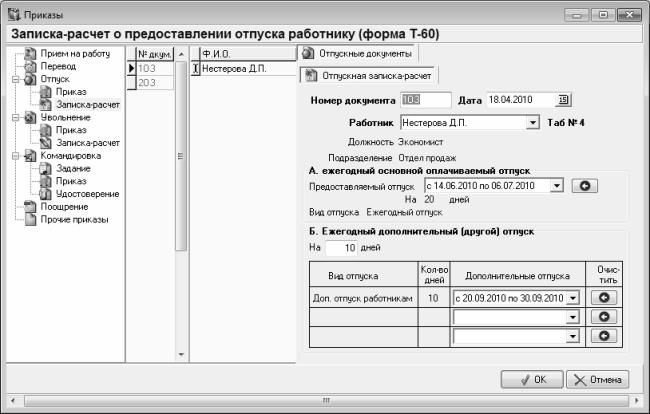Collapse the Командировка tree node
The width and height of the screenshot is (650, 414).
click(x=14, y=156)
